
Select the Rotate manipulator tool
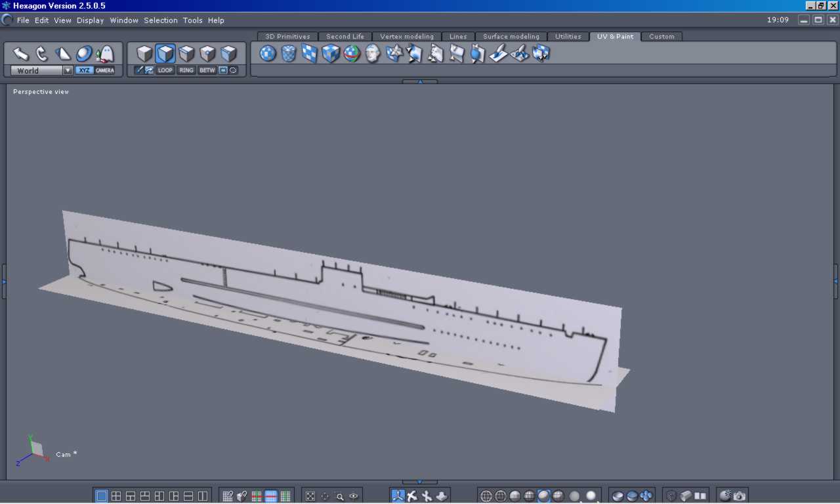[42, 54]
